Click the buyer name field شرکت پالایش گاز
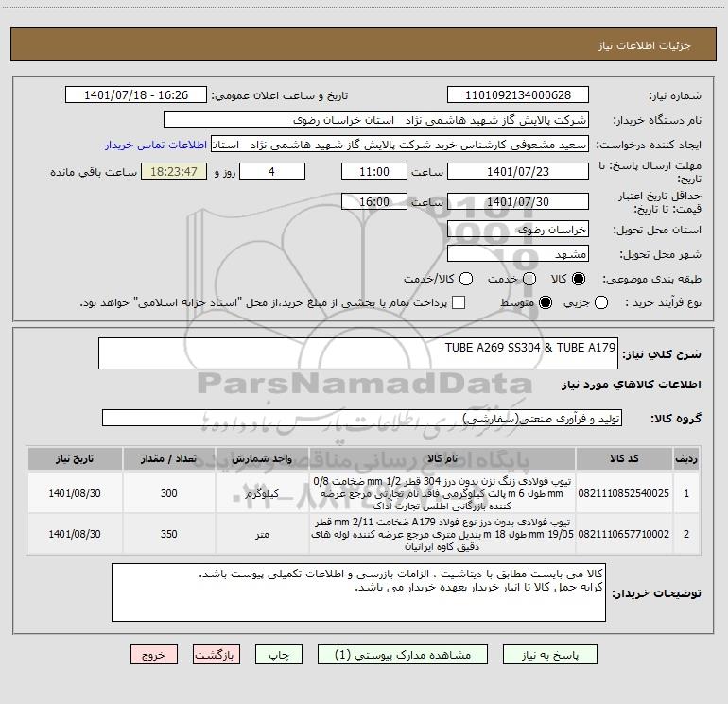The width and height of the screenshot is (728, 704). (376, 119)
